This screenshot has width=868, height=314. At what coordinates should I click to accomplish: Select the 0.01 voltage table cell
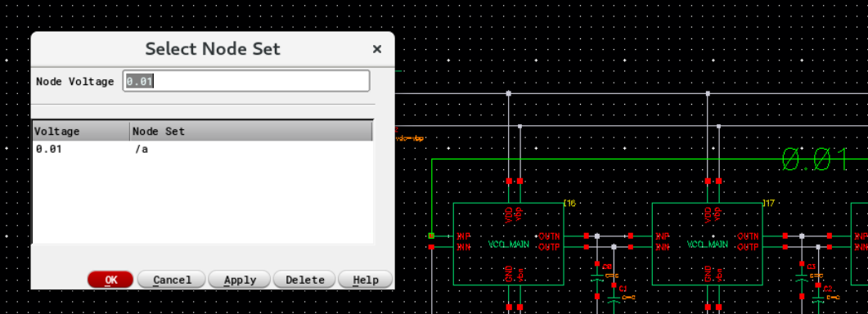click(49, 149)
